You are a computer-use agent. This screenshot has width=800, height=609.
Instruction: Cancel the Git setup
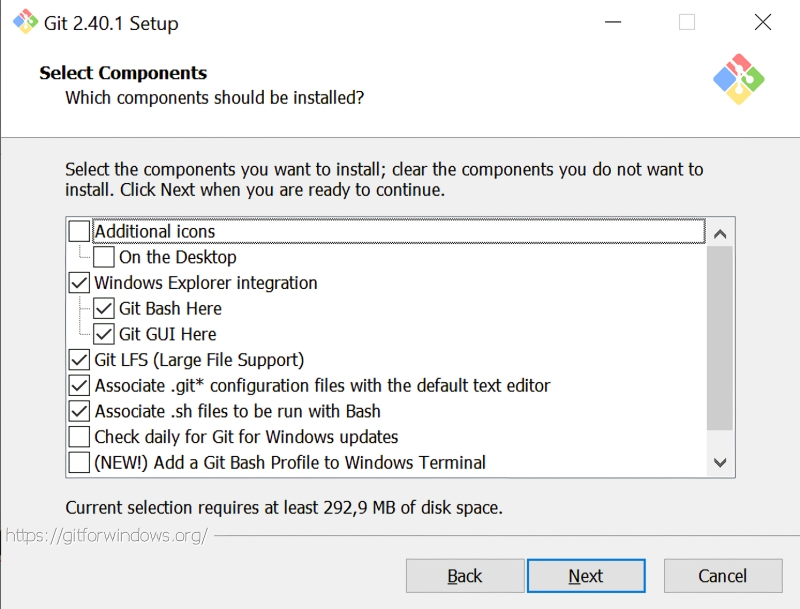[x=722, y=576]
